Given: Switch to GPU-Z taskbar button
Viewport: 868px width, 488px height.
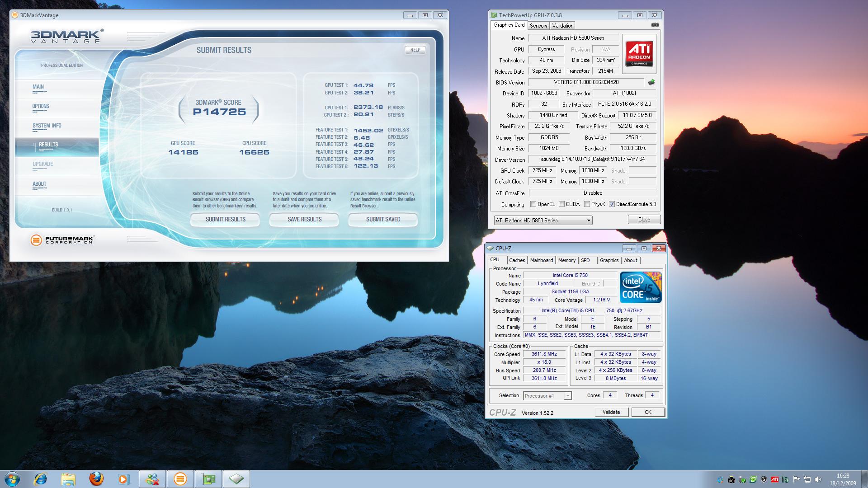Looking at the screenshot, I should (208, 479).
